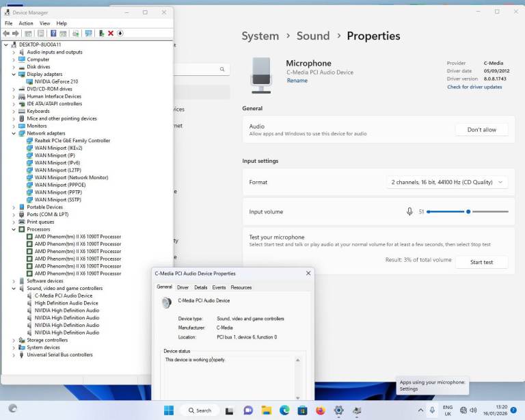525x420 pixels.
Task: Click the Start test button
Action: click(x=481, y=262)
